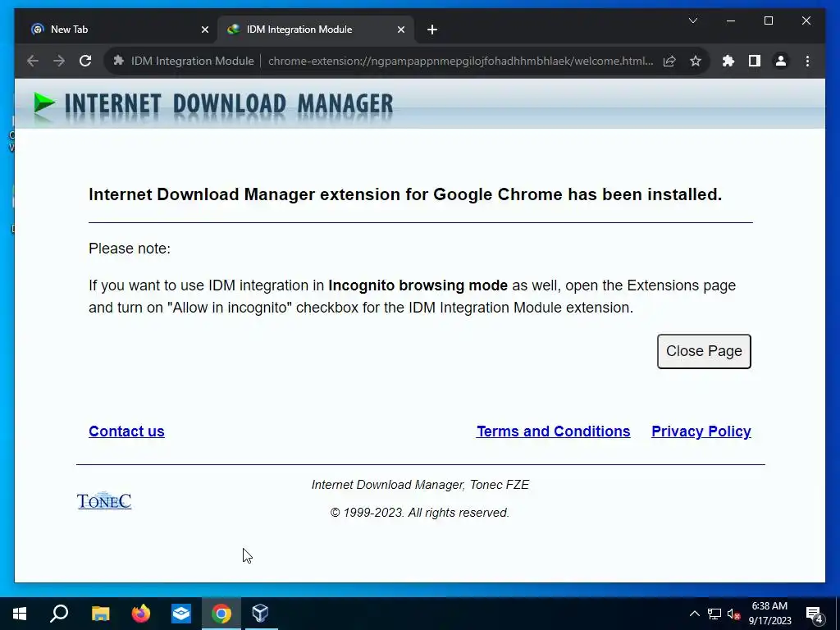Open the notification center with 4 notifications
The height and width of the screenshot is (630, 840).
[x=815, y=614]
